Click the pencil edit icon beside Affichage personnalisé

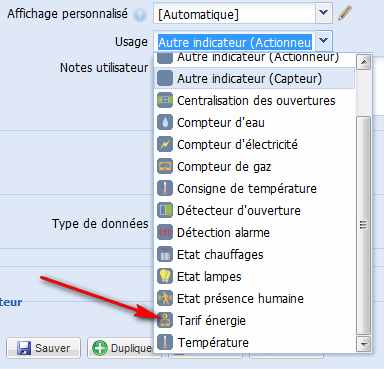[x=345, y=13]
